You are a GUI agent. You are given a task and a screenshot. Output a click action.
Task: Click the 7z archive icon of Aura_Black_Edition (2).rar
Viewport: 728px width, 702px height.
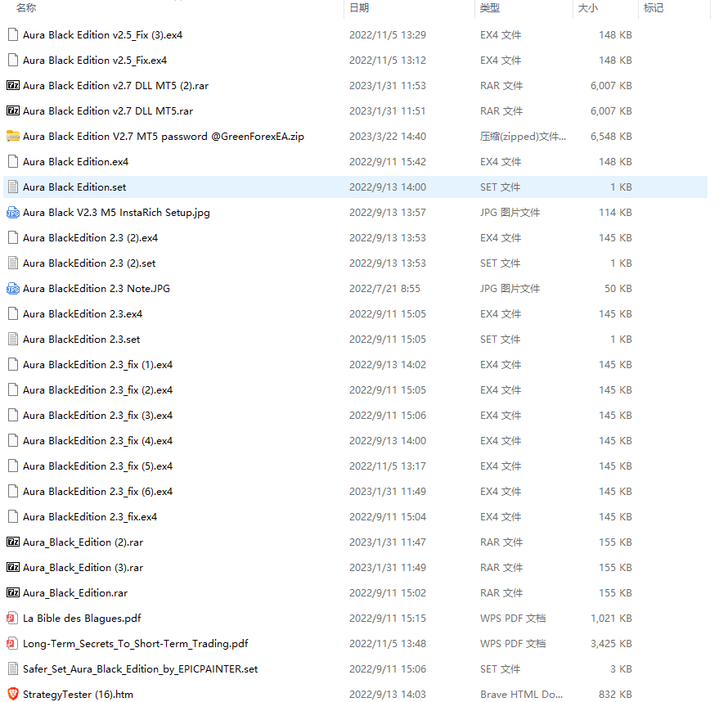pos(13,542)
